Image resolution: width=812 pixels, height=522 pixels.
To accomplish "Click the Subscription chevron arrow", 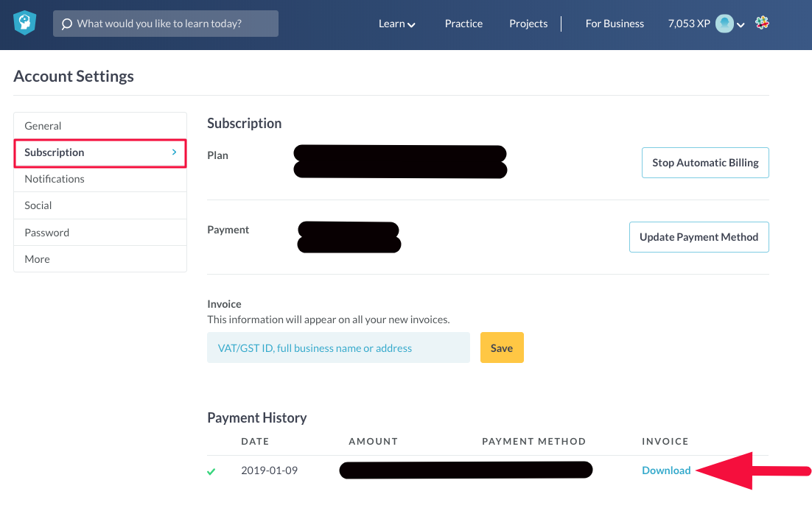I will coord(174,152).
